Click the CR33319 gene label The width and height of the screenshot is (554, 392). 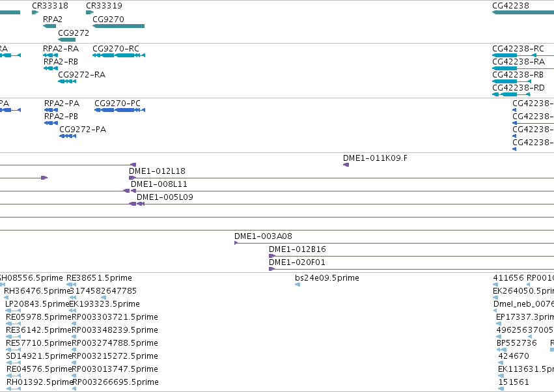(104, 6)
